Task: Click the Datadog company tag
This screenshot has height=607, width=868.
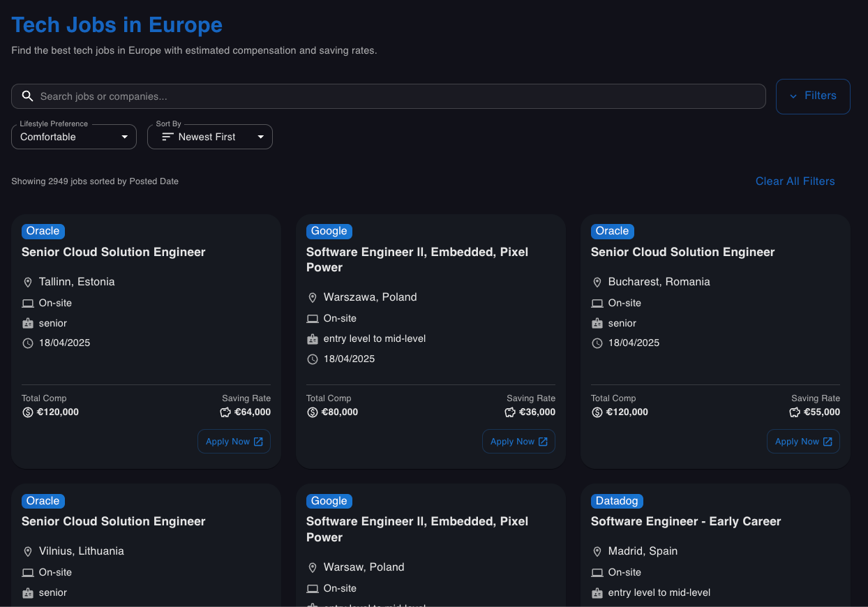Action: click(617, 501)
